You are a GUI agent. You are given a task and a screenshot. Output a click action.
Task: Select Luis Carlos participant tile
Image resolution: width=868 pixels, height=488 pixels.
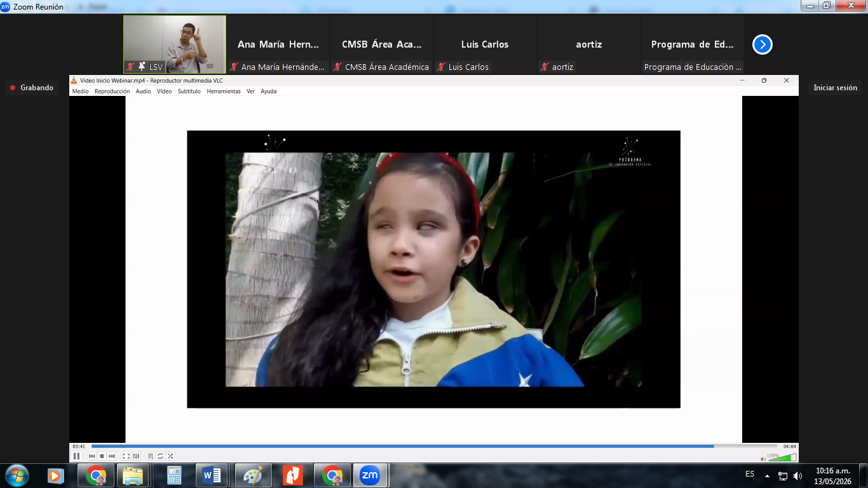pyautogui.click(x=485, y=44)
